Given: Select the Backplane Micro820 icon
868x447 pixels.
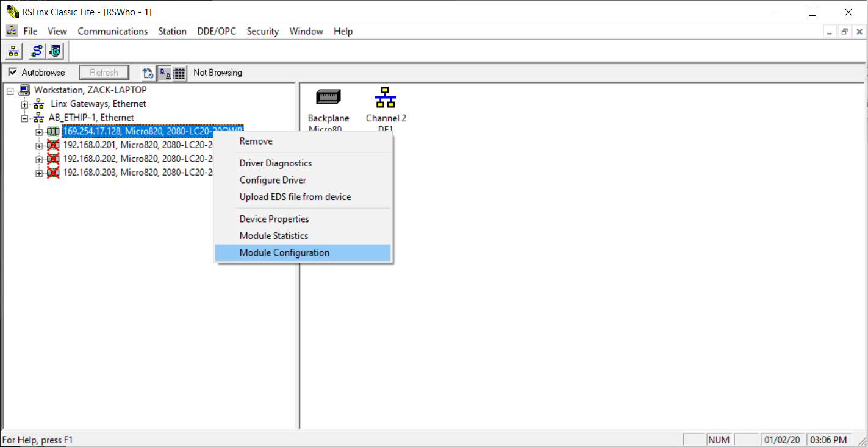Looking at the screenshot, I should click(x=328, y=97).
